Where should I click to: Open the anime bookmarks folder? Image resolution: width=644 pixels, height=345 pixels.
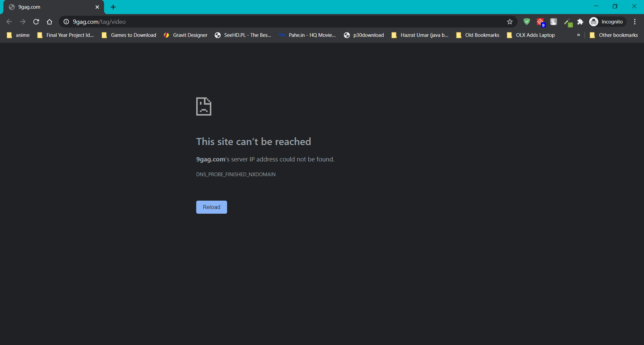(x=18, y=35)
